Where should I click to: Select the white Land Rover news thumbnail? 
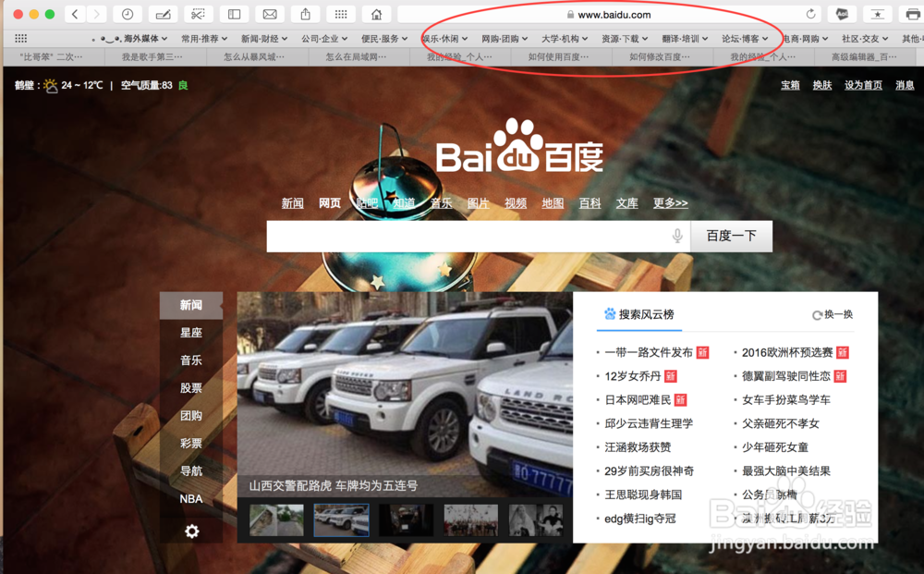tap(341, 519)
